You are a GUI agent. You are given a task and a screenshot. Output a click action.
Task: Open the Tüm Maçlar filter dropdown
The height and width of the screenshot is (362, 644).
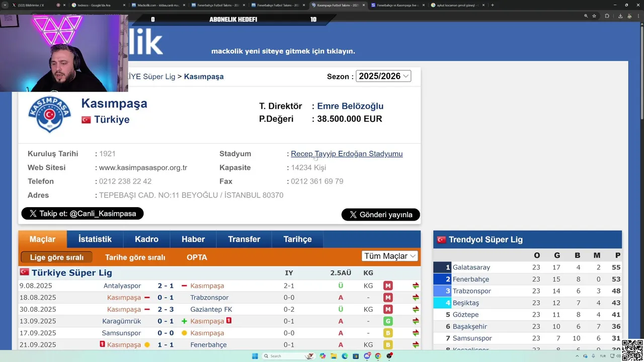click(x=390, y=256)
